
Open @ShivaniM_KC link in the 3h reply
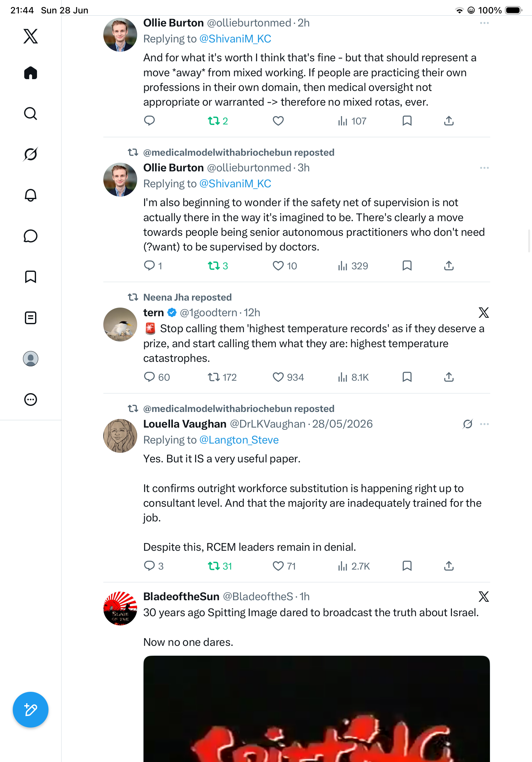pyautogui.click(x=235, y=183)
